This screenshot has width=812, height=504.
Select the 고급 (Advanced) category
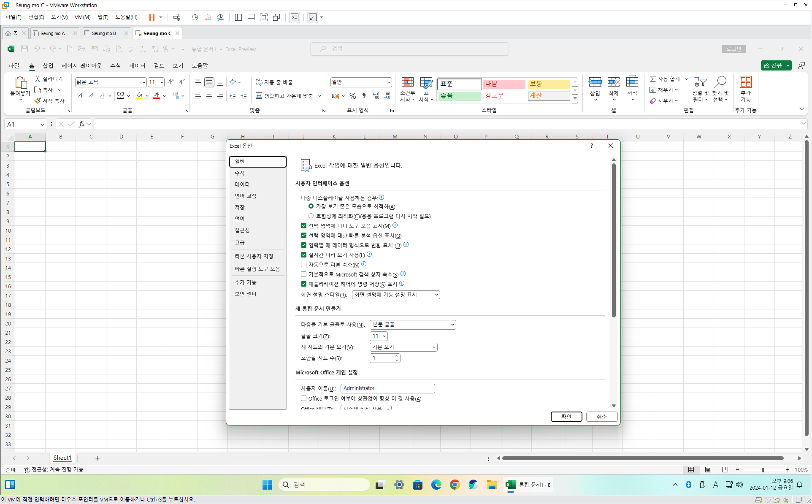[240, 243]
